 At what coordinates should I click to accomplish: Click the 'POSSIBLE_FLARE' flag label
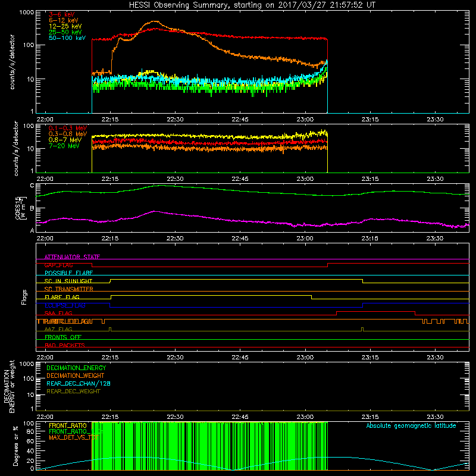tap(68, 273)
